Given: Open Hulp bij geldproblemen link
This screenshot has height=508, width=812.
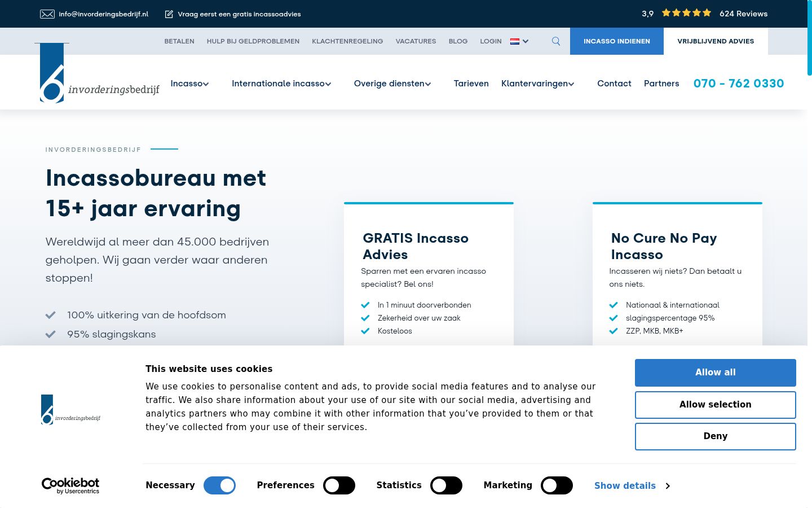Looking at the screenshot, I should click(x=253, y=41).
